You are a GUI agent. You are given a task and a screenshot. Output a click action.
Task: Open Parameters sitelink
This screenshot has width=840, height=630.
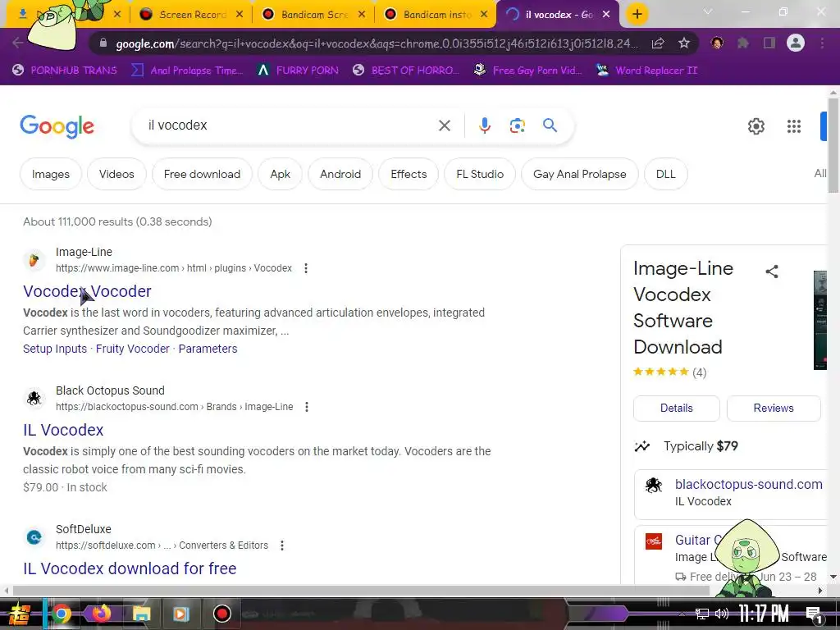click(208, 349)
